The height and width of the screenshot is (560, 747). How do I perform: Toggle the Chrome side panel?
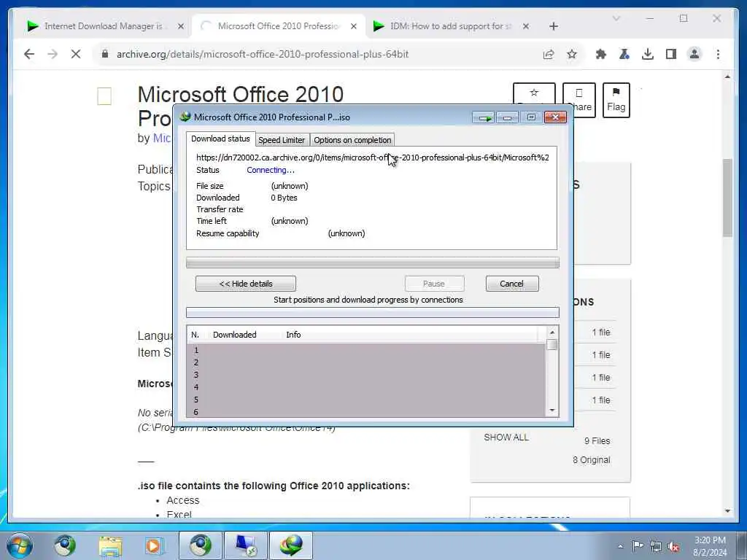[671, 54]
